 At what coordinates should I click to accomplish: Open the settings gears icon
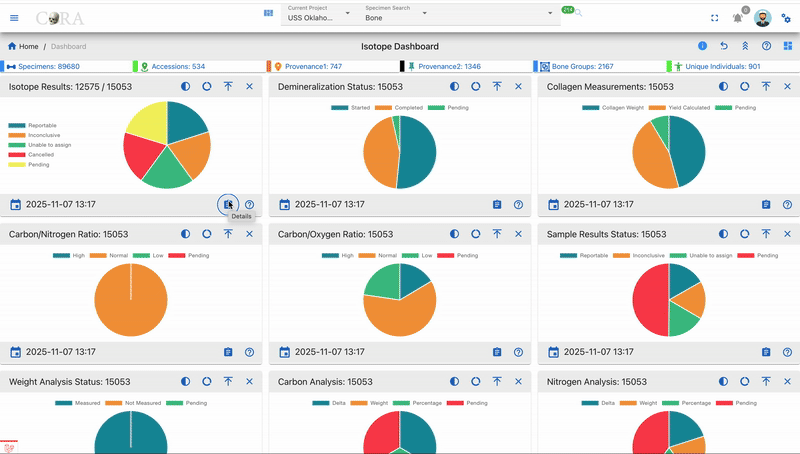click(x=786, y=18)
